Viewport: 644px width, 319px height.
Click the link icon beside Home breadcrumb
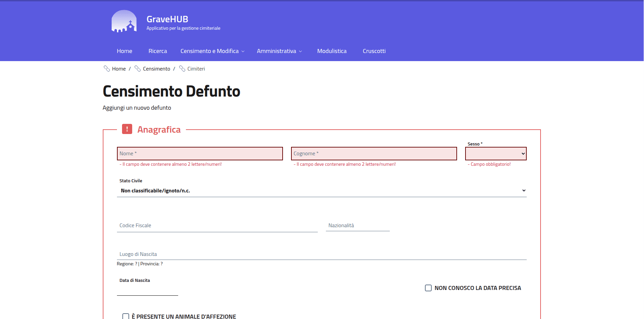106,69
